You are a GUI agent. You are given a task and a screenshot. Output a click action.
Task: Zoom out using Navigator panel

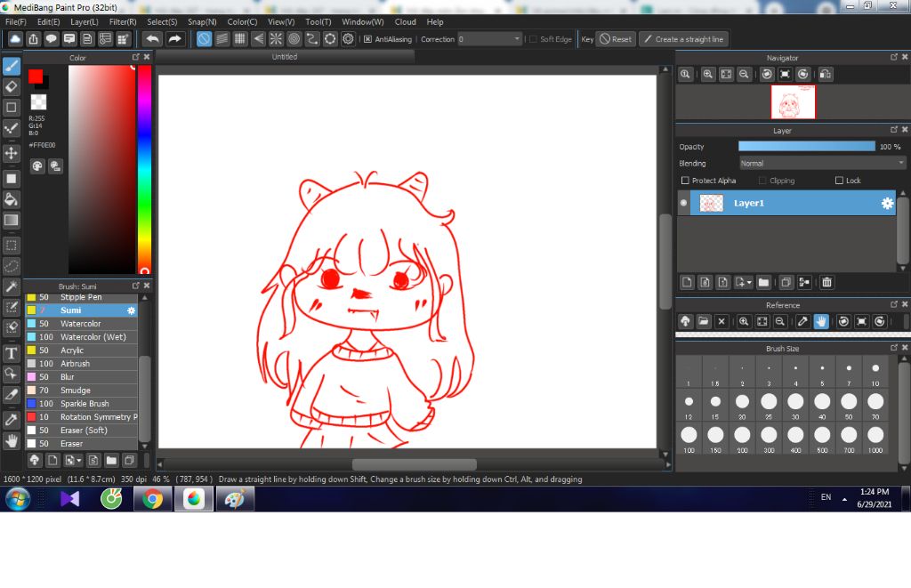744,75
